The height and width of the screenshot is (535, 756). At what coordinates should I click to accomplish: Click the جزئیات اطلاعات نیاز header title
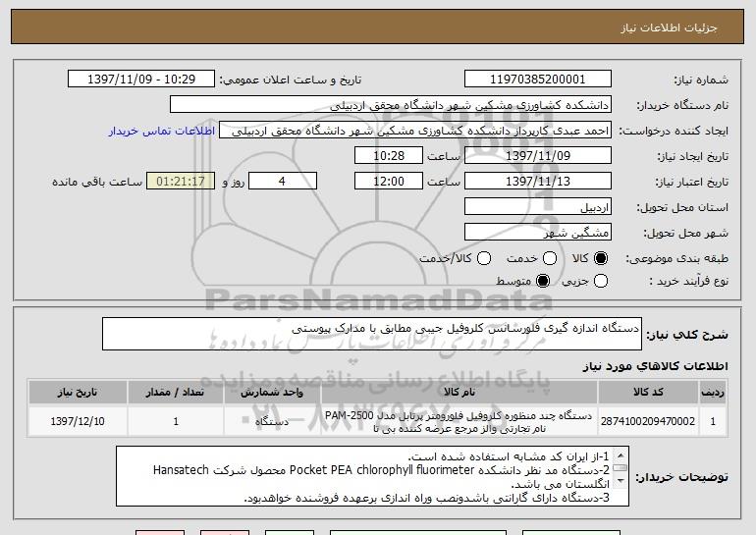[x=669, y=27]
